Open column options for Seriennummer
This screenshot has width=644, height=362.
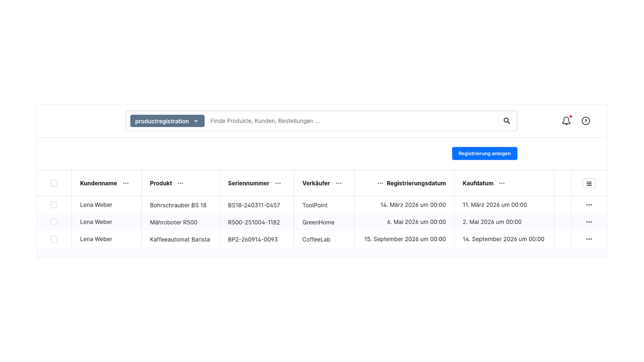coord(278,183)
